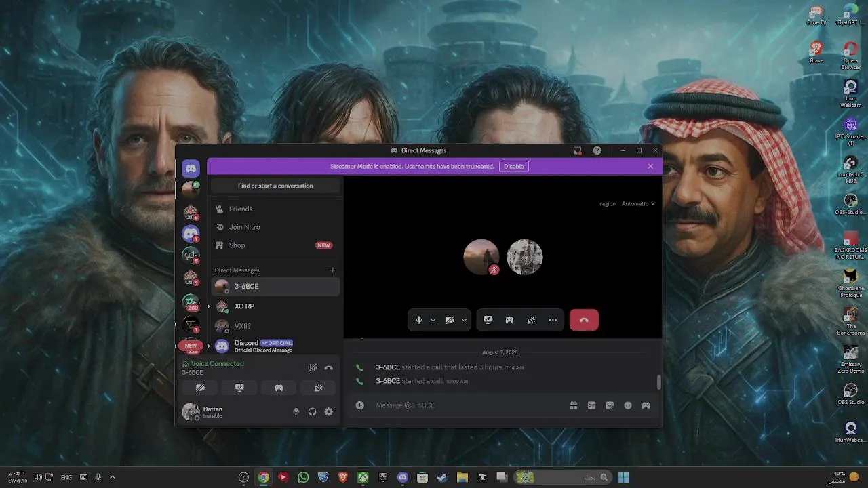The width and height of the screenshot is (868, 488).
Task: Toggle mute microphone in call controls
Action: [x=419, y=320]
